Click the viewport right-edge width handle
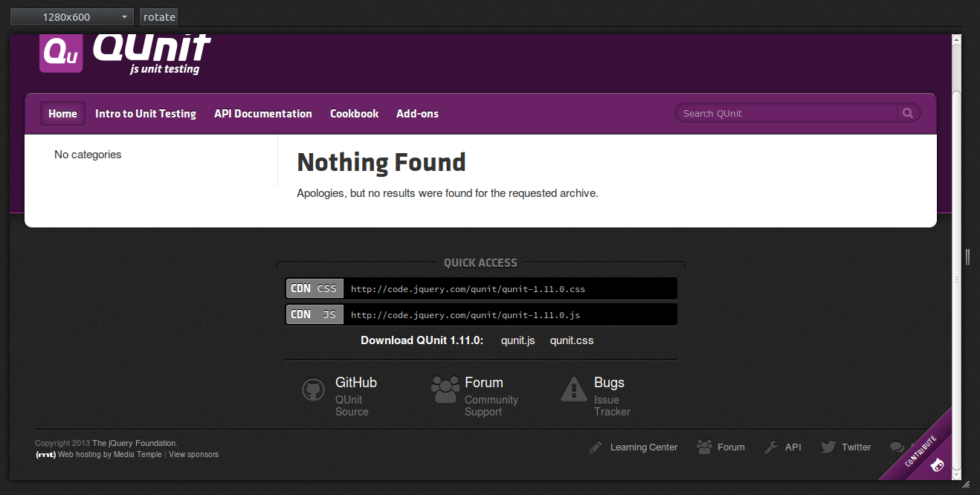Viewport: 980px width, 495px height. click(968, 256)
